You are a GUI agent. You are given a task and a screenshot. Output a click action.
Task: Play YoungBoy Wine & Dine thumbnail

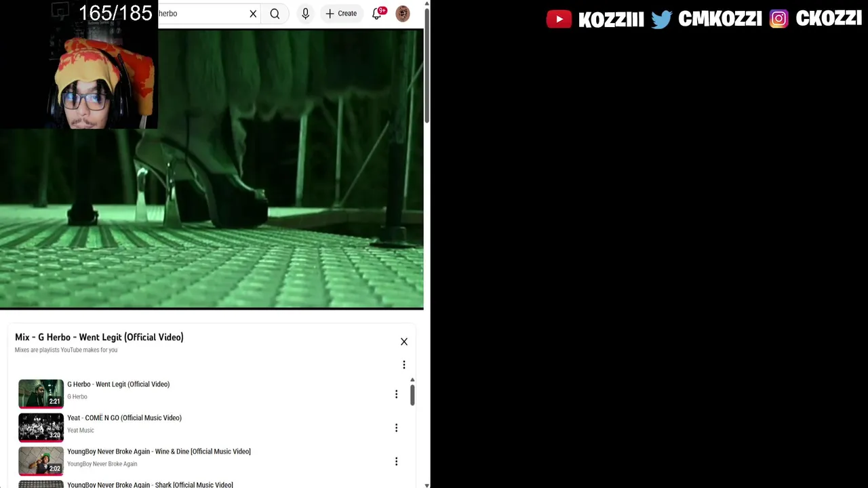[41, 461]
